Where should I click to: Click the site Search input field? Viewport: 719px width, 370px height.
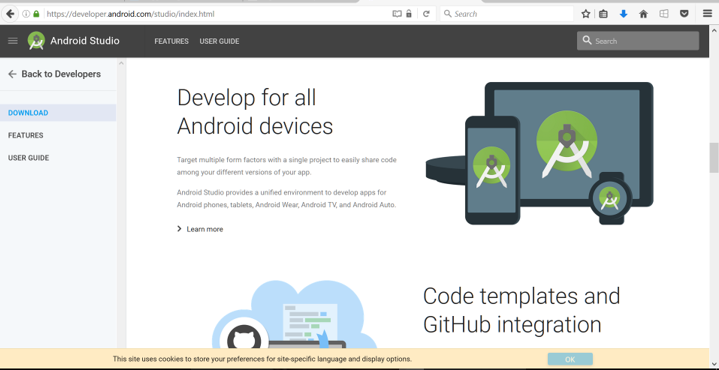(x=638, y=41)
